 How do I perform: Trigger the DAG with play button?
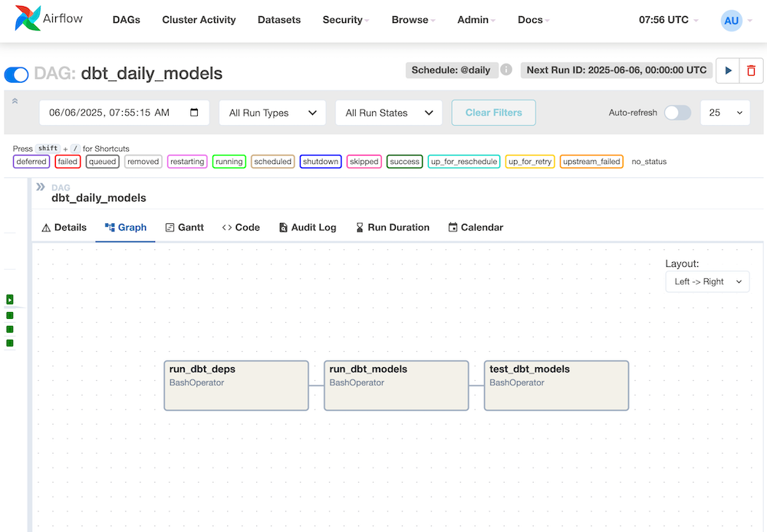click(x=728, y=71)
